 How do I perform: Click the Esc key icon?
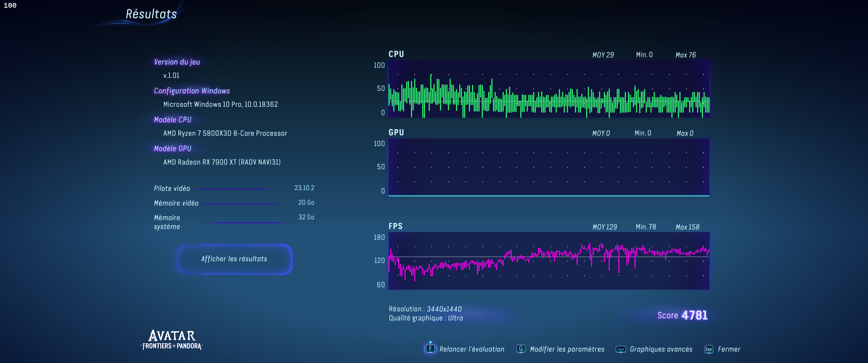[709, 349]
